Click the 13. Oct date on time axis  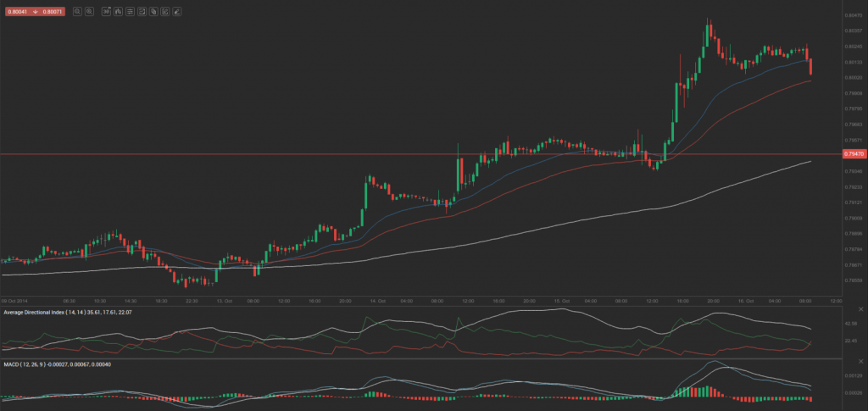click(225, 300)
